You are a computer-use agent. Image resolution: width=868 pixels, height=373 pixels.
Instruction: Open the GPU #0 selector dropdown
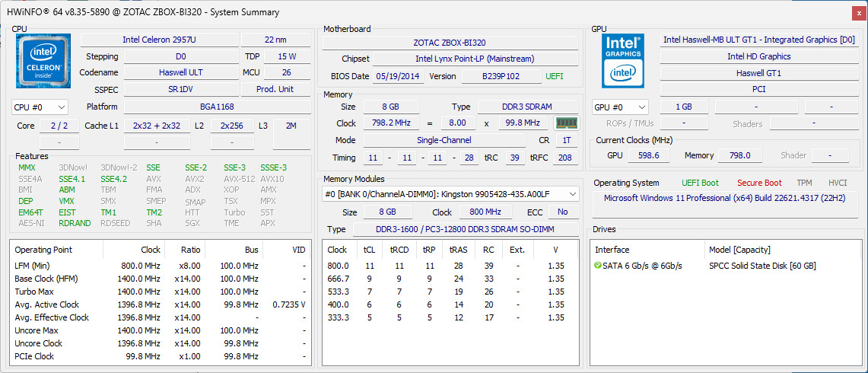620,107
